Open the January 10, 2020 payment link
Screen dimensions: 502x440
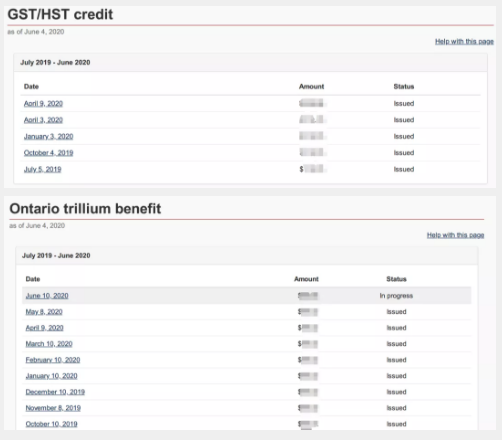pos(51,376)
